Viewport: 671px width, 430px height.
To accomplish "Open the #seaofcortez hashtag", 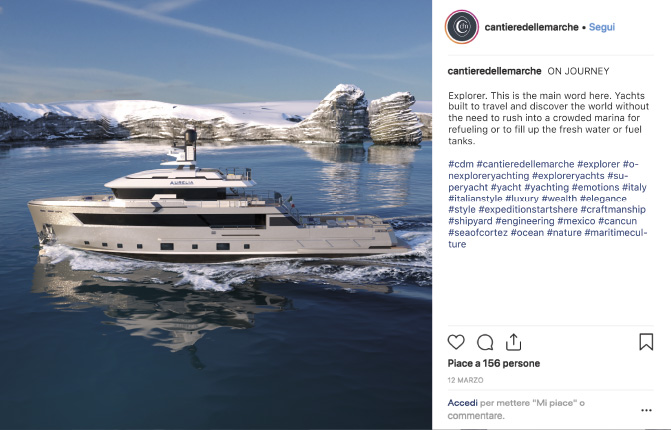I will (478, 233).
